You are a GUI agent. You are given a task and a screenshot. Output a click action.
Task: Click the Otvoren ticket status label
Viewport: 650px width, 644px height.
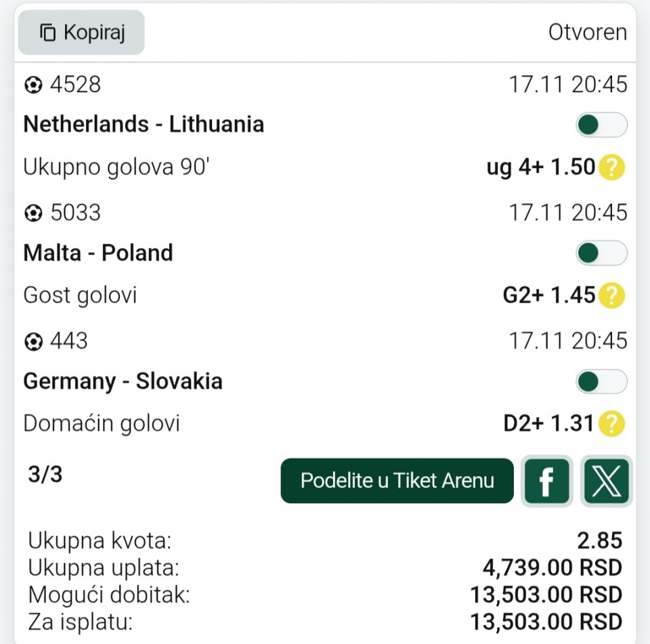pyautogui.click(x=587, y=33)
